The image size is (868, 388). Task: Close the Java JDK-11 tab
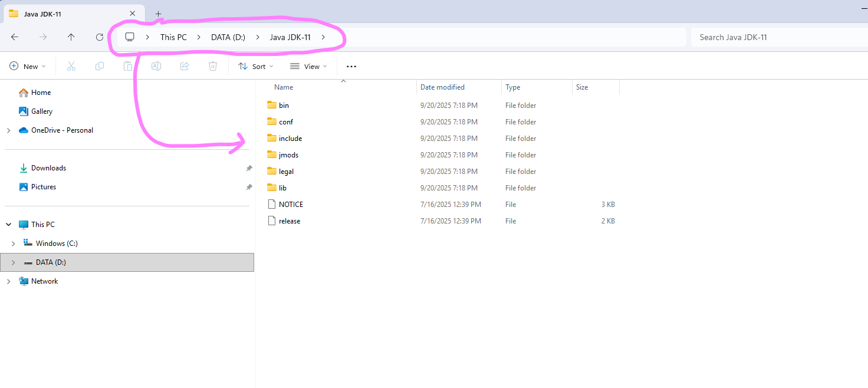[132, 14]
